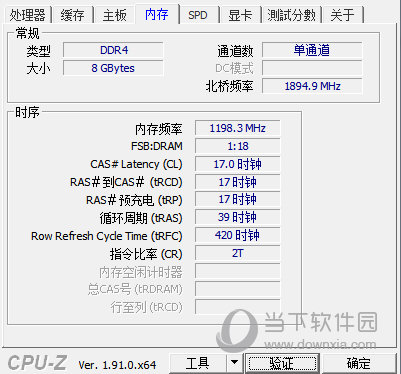401x374 pixels.
Task: Click the 类型 label
Action: tap(38, 51)
